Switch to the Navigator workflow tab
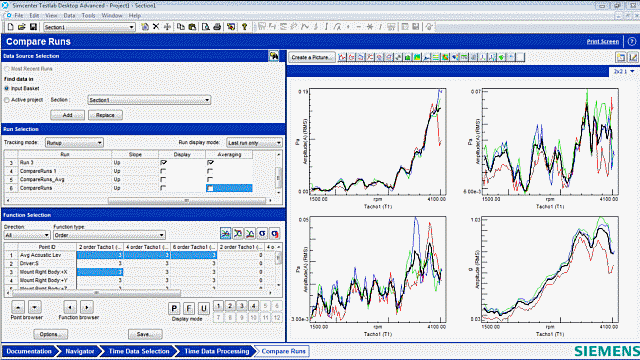This screenshot has height=360, width=640. (80, 351)
